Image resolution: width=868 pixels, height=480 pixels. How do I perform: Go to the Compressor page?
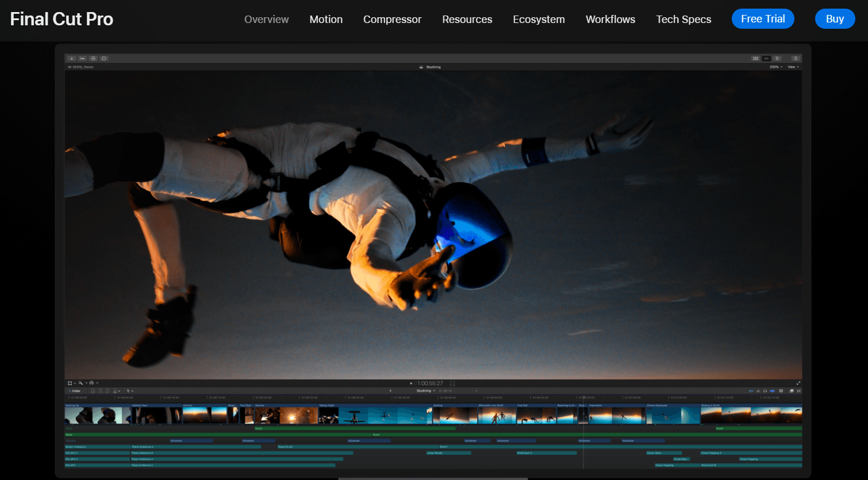(392, 19)
